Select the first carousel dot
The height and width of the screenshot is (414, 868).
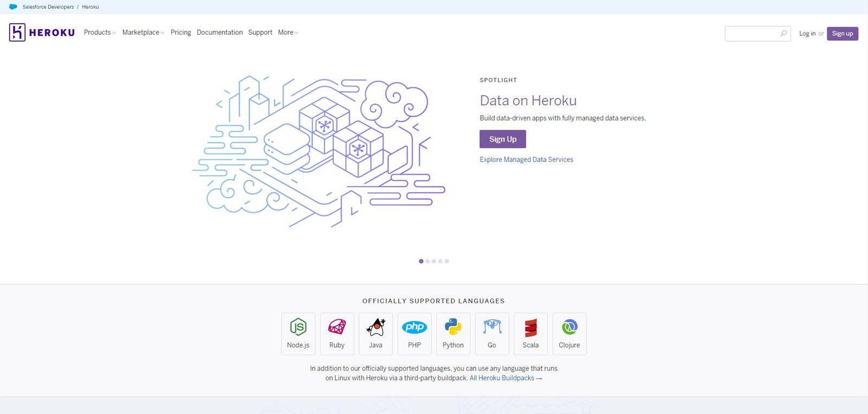[421, 262]
